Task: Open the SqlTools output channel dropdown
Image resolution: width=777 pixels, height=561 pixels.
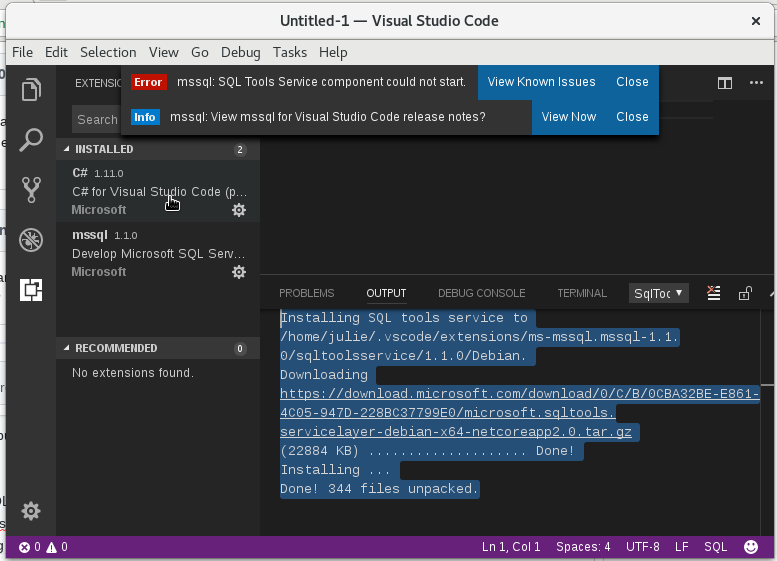Action: [x=659, y=293]
